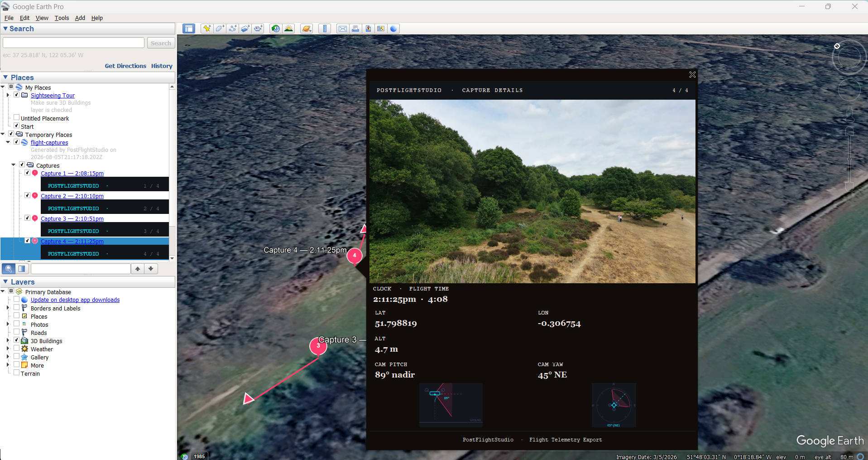Image resolution: width=868 pixels, height=460 pixels.
Task: Expand the Sightseeing Tour folder
Action: click(8, 95)
